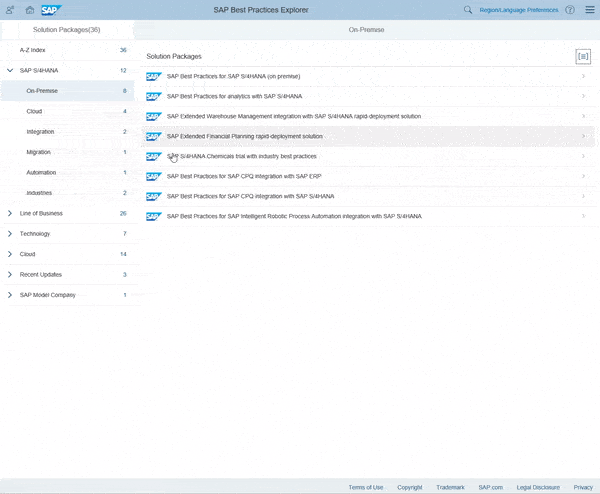Click the Technology label in sidebar
Image resolution: width=600 pixels, height=494 pixels.
point(35,233)
